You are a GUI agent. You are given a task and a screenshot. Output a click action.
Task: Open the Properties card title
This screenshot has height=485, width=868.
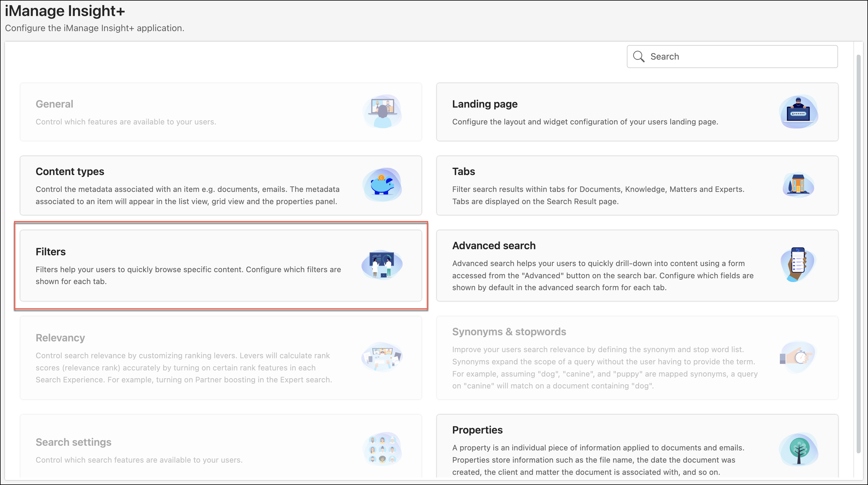point(477,430)
